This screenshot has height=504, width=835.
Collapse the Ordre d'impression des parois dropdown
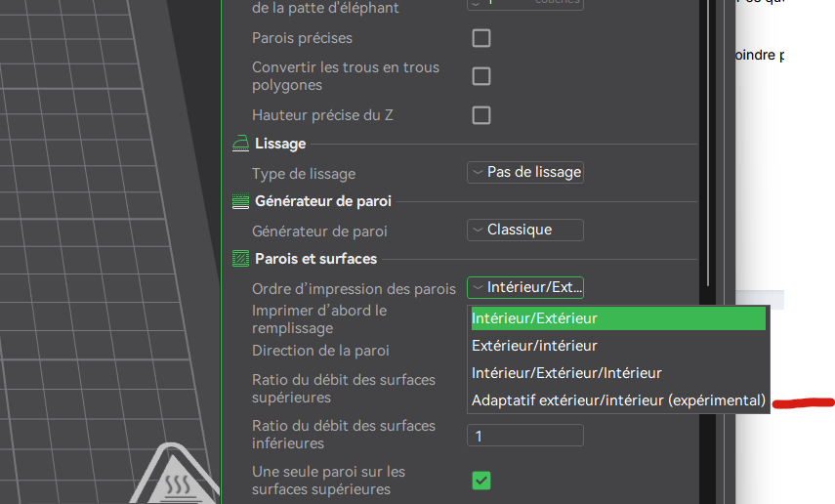(525, 287)
